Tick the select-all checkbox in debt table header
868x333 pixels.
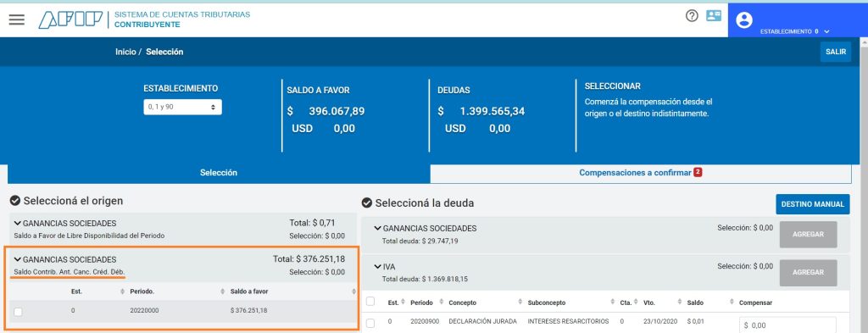(x=370, y=302)
